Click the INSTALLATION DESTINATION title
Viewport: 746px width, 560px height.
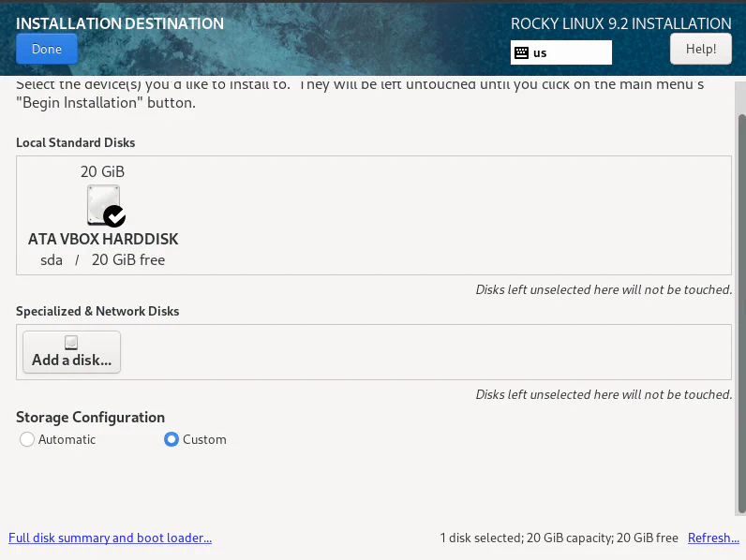coord(120,23)
